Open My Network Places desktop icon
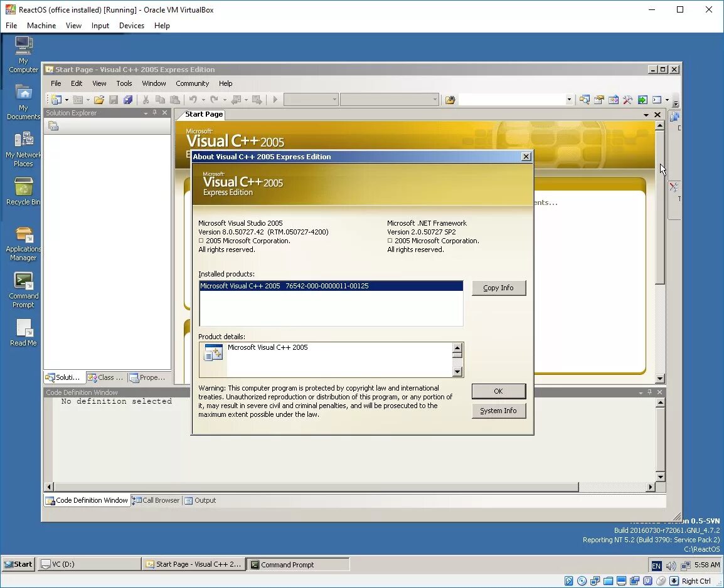The image size is (724, 588). point(24,149)
